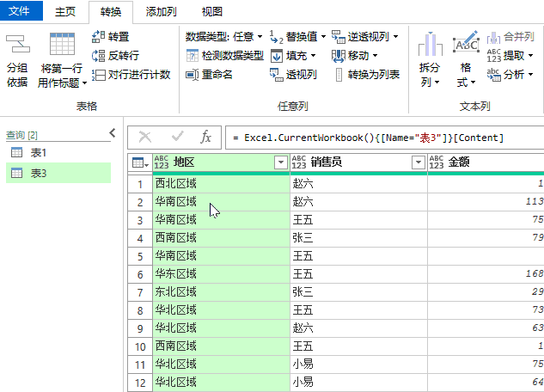Image resolution: width=544 pixels, height=392 pixels.
Task: Click row number 12 header
Action: tap(140, 383)
